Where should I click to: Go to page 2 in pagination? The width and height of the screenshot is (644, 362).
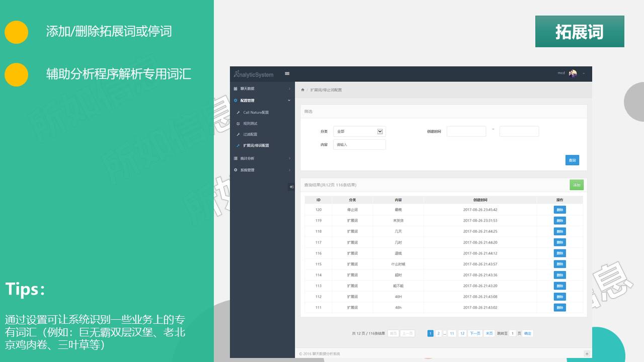click(x=439, y=333)
